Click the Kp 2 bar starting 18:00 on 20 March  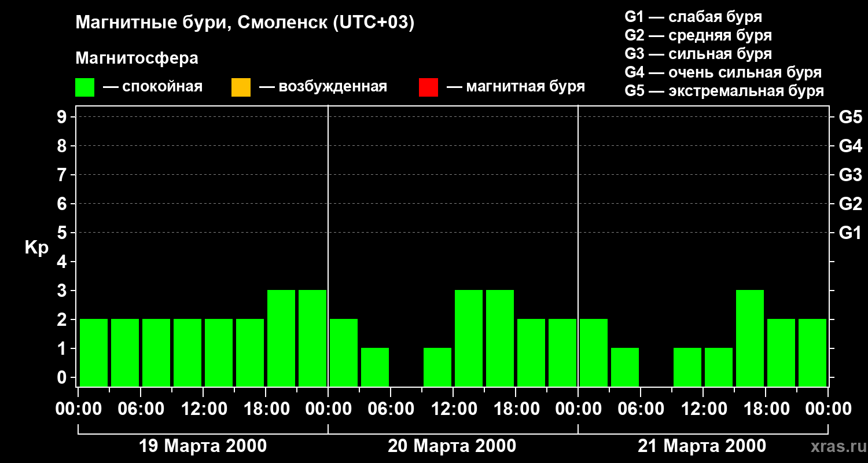tap(531, 352)
